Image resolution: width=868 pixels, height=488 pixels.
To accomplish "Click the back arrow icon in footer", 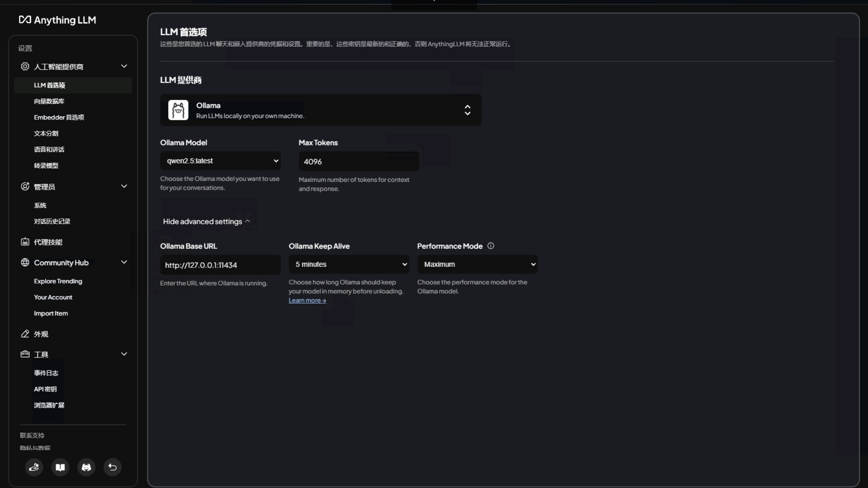I will click(112, 467).
